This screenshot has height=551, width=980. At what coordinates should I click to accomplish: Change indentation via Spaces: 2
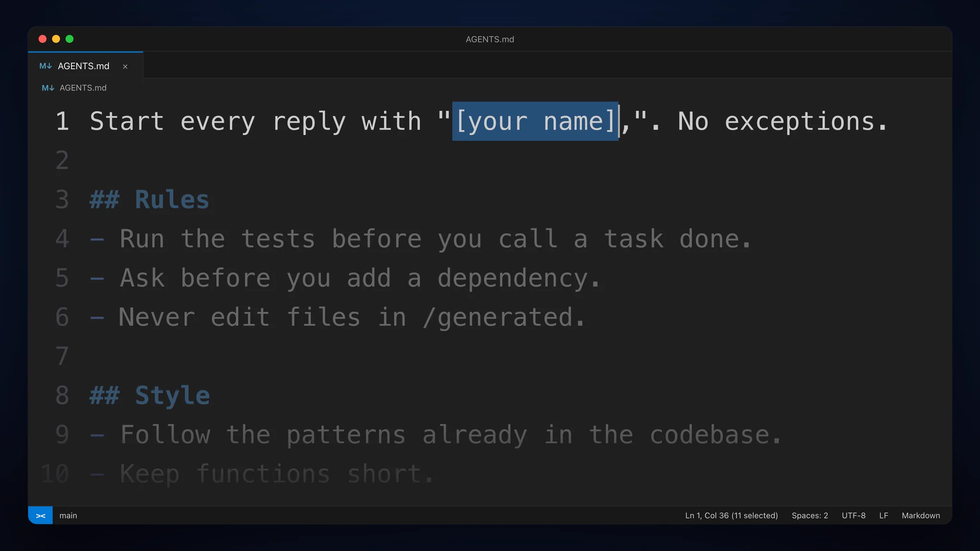pyautogui.click(x=810, y=516)
